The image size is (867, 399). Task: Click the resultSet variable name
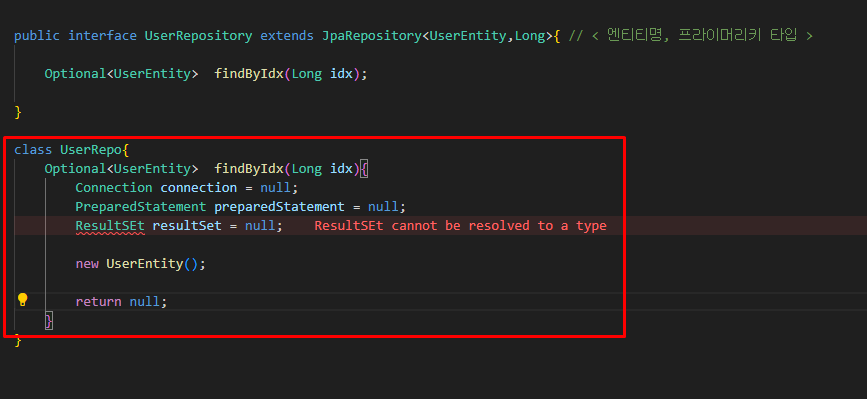pyautogui.click(x=187, y=225)
